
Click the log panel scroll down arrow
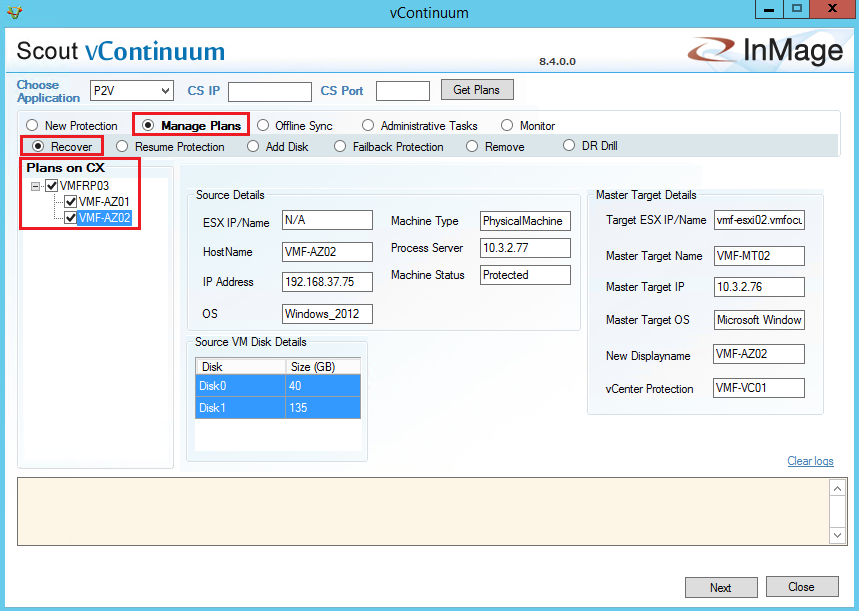click(838, 536)
